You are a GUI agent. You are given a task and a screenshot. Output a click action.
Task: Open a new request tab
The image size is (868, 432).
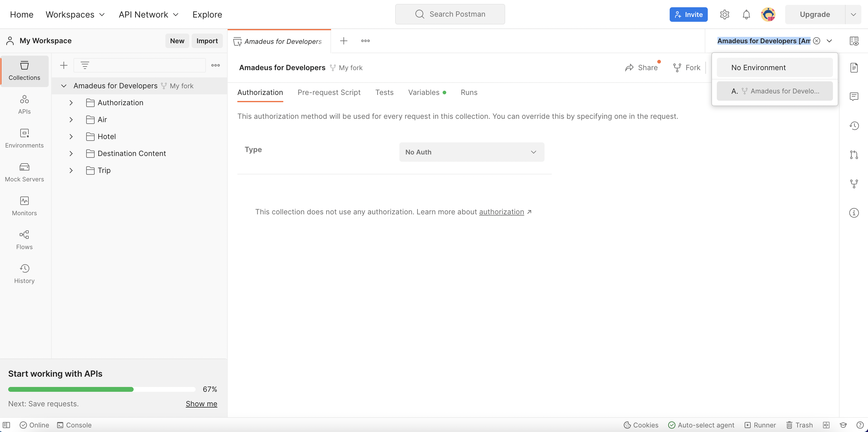click(x=344, y=41)
